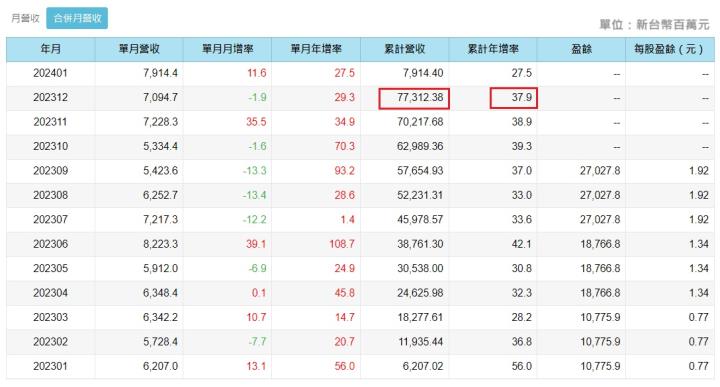The width and height of the screenshot is (720, 387).
Task: Click year-over-year value 93.2
Action: pos(344,171)
